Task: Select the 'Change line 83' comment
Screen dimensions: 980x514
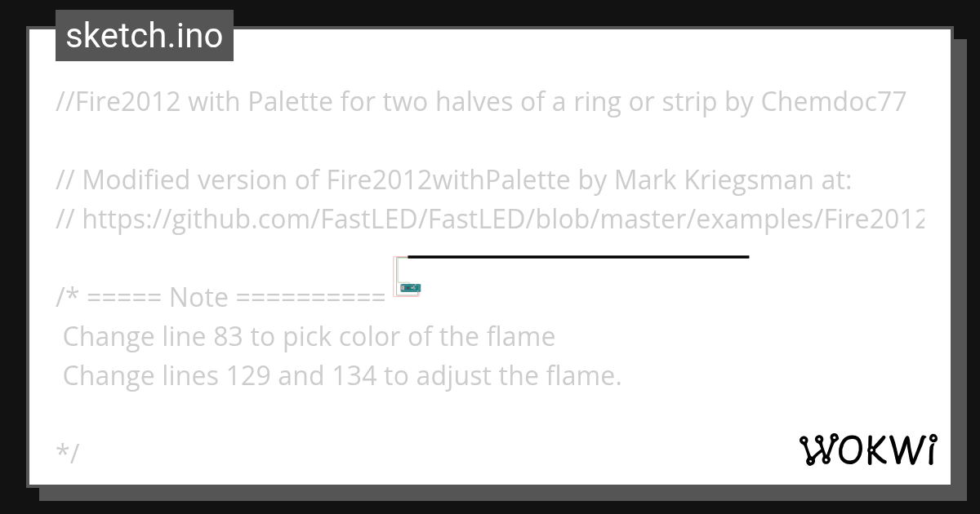Action: [x=309, y=336]
